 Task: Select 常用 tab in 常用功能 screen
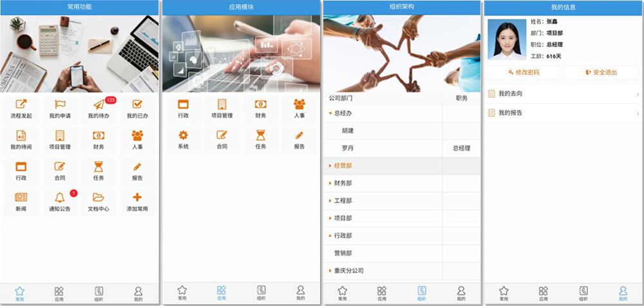(x=20, y=294)
